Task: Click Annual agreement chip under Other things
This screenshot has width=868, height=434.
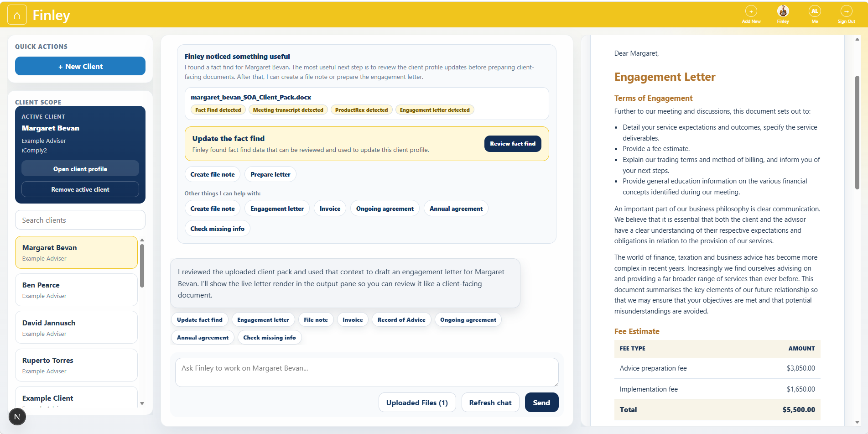Action: tap(456, 209)
